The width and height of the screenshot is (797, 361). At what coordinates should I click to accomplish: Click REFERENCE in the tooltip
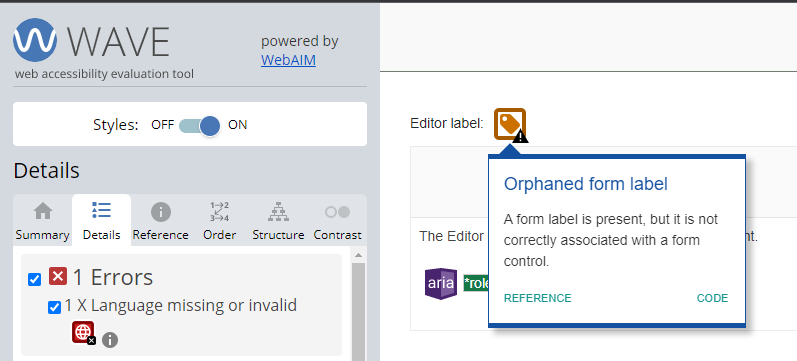(x=537, y=298)
